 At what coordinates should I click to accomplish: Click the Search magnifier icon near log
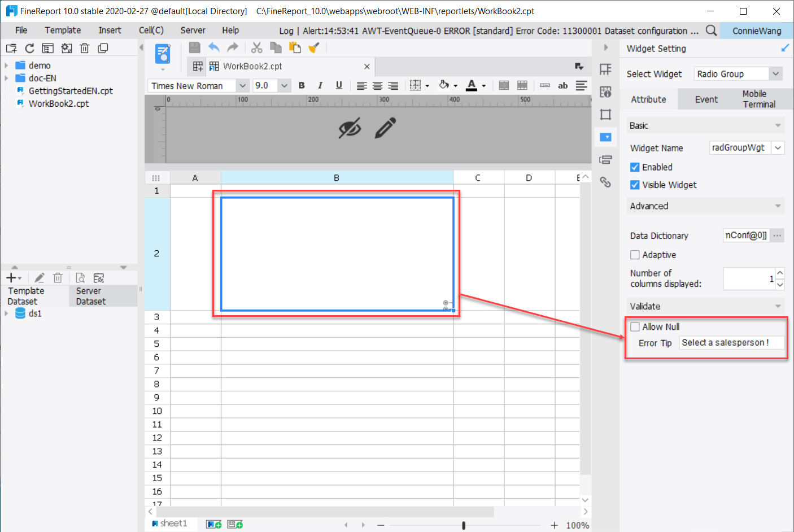[712, 30]
